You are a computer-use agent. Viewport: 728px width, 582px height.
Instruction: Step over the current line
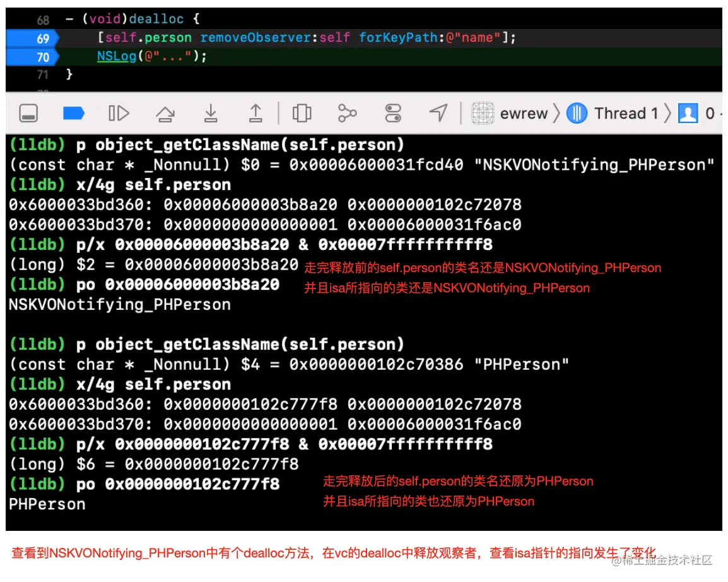coord(165,114)
